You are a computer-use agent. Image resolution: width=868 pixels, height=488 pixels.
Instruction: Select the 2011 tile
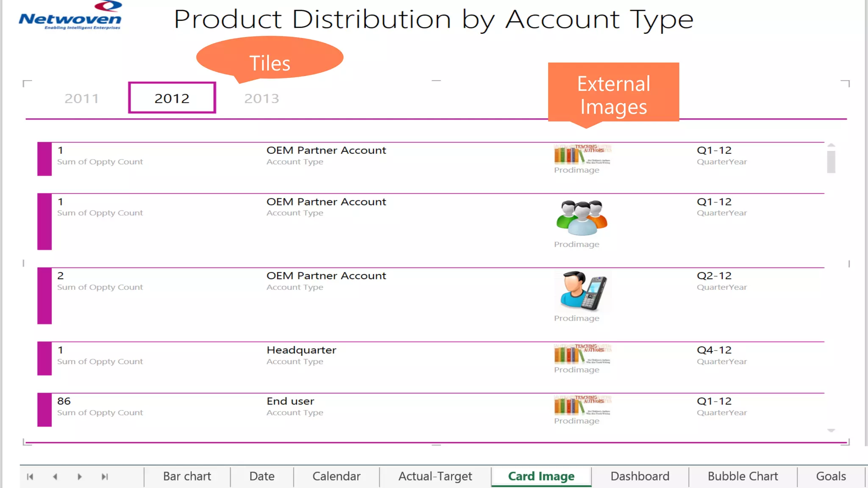pos(81,99)
